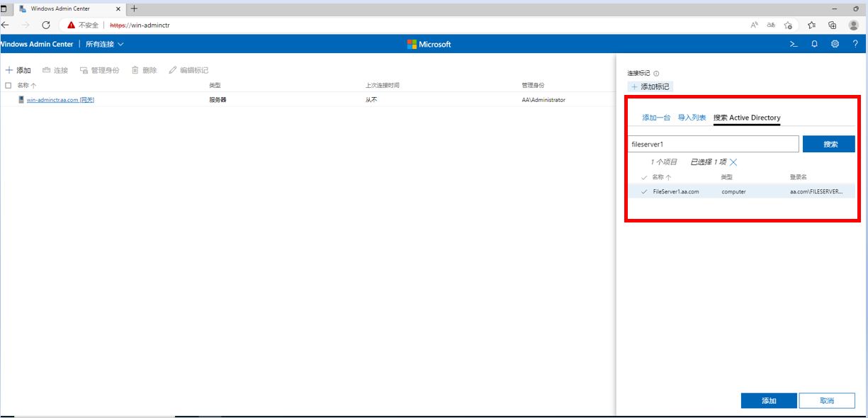868x418 pixels.
Task: Click the 搜索 search button
Action: coord(828,143)
